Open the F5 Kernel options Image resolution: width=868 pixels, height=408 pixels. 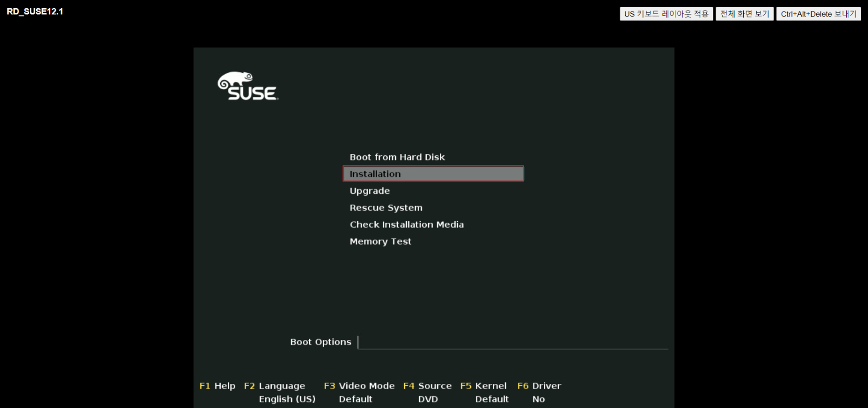pyautogui.click(x=483, y=386)
